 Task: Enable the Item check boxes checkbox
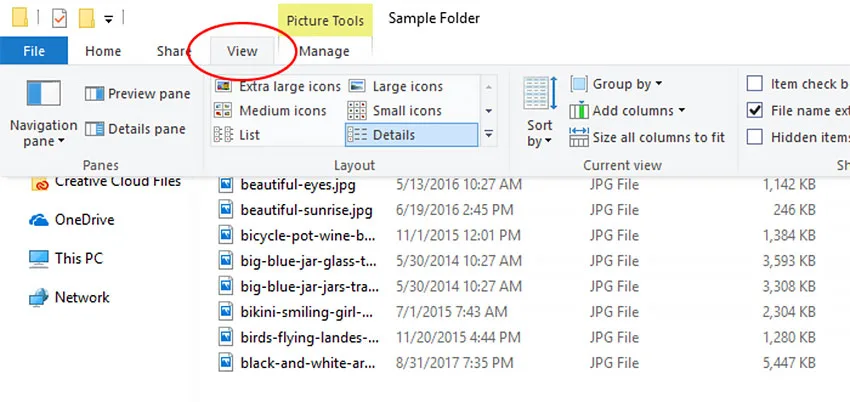tap(755, 84)
